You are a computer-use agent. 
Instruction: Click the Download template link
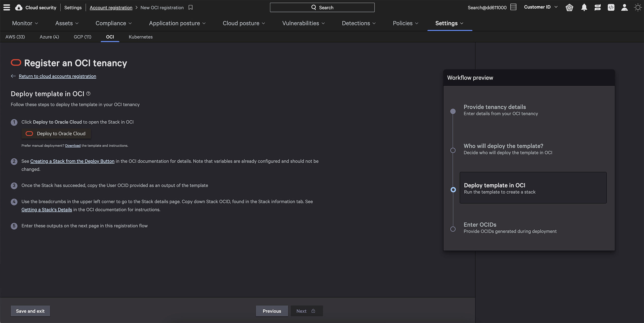[73, 146]
